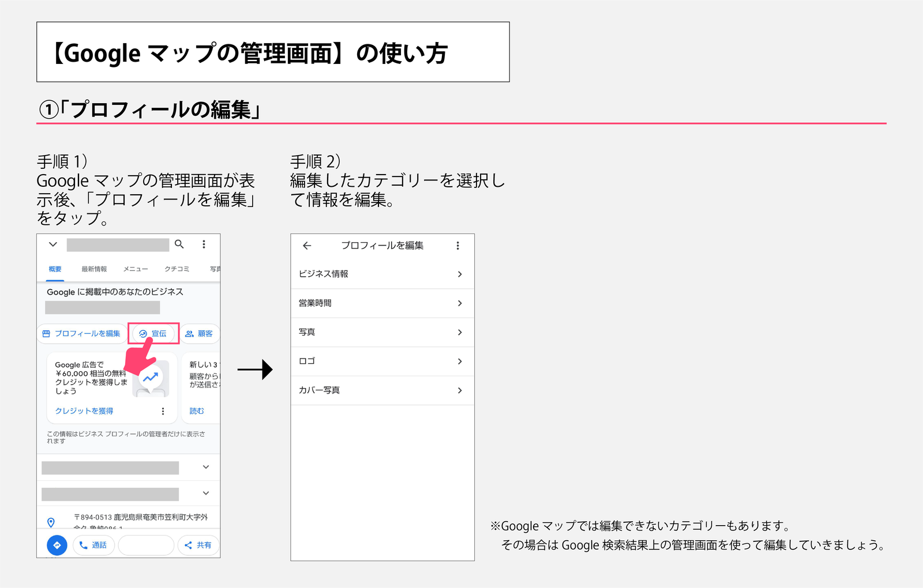Tap the 通話 call button
The width and height of the screenshot is (923, 588).
point(93,545)
